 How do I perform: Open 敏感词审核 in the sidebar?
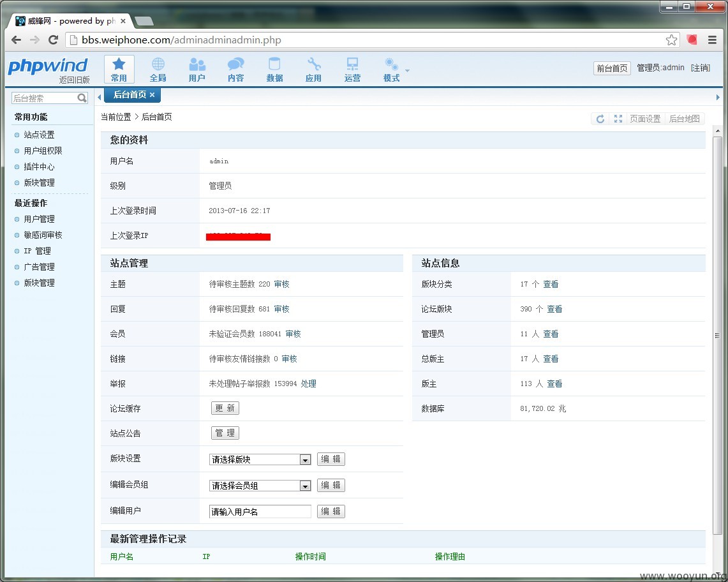(x=43, y=235)
